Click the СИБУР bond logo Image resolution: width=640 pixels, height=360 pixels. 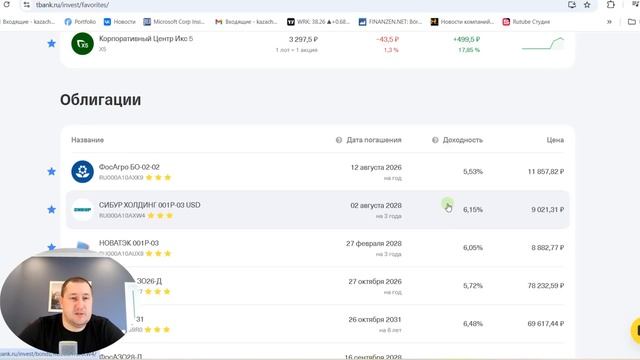click(82, 209)
